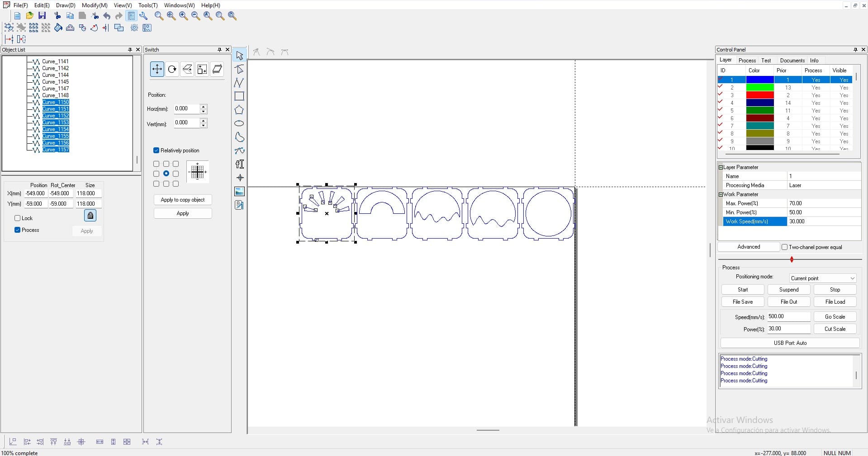This screenshot has height=456, width=868.
Task: Click the Start process button
Action: 743,290
